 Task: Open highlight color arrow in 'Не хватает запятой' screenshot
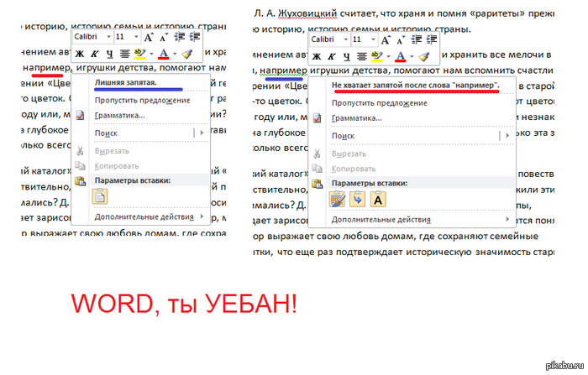388,56
